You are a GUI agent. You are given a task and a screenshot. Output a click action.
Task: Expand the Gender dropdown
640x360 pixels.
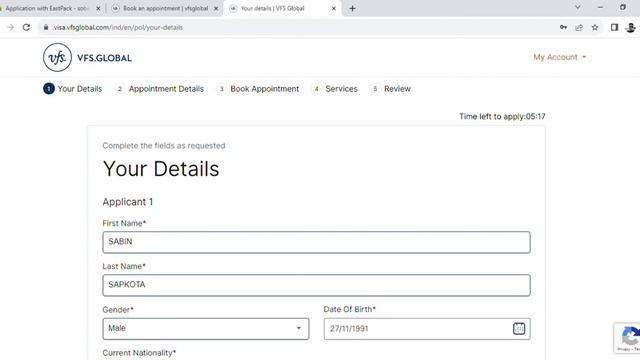(x=206, y=329)
